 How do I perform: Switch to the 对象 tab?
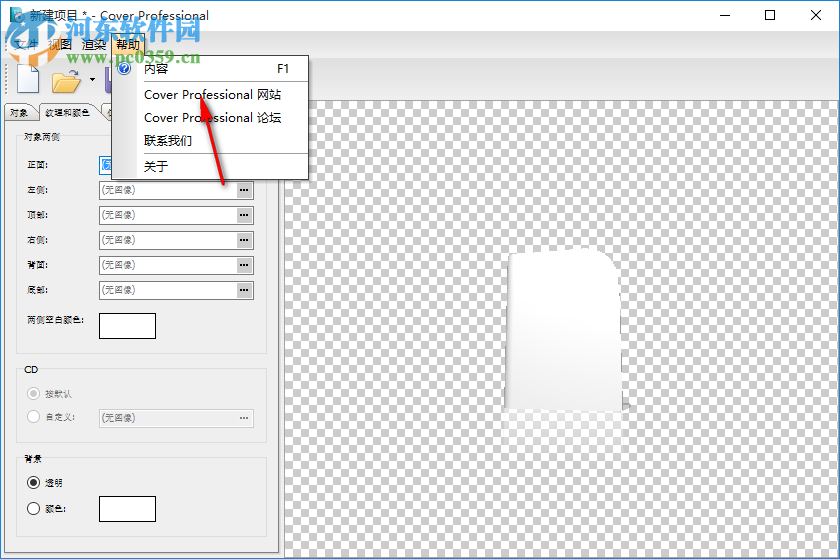point(19,113)
